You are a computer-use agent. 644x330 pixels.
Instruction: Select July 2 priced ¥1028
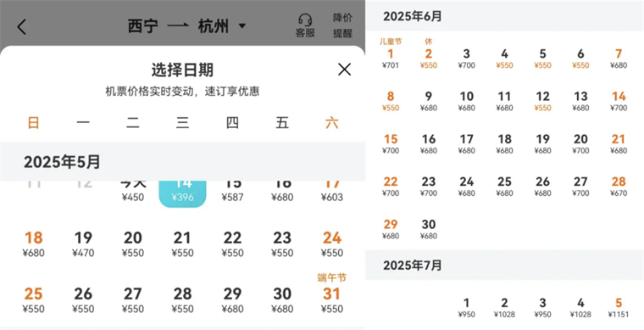(x=504, y=308)
